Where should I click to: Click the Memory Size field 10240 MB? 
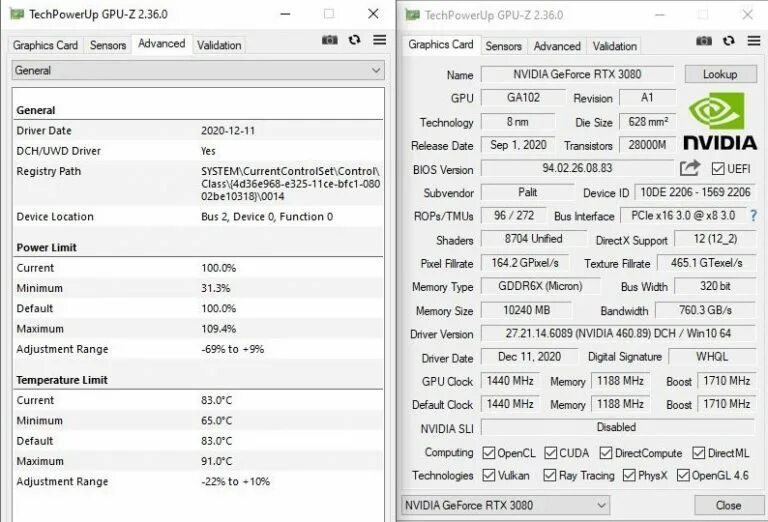(x=527, y=310)
